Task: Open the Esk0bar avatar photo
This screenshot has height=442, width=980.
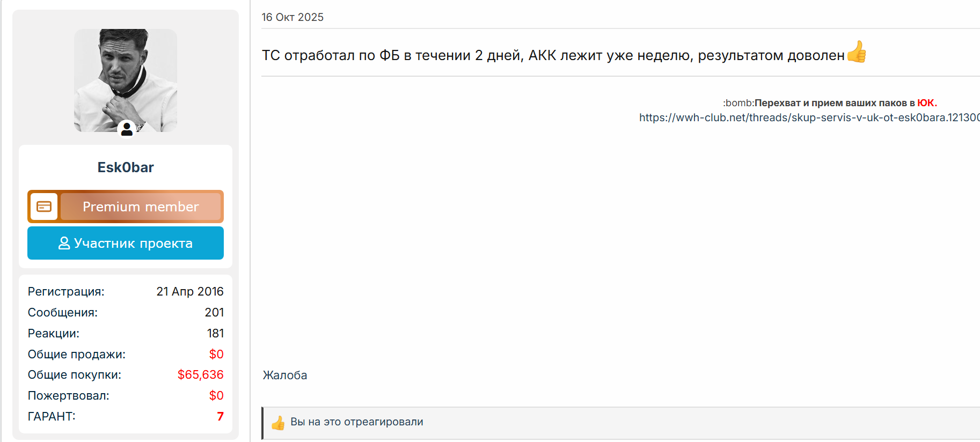Action: click(x=126, y=80)
